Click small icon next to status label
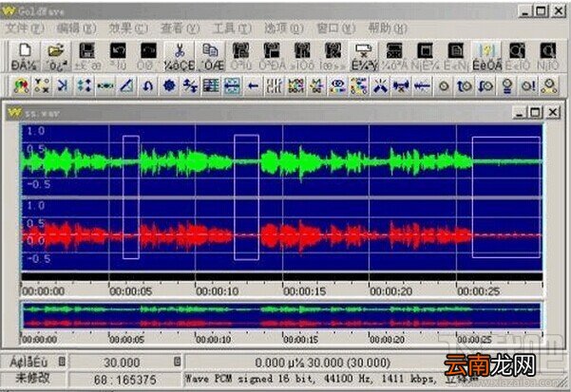Image resolution: width=571 pixels, height=392 pixels. [62, 362]
